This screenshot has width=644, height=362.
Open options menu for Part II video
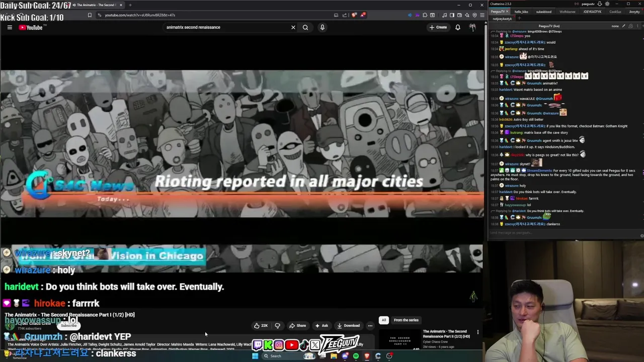tap(478, 332)
